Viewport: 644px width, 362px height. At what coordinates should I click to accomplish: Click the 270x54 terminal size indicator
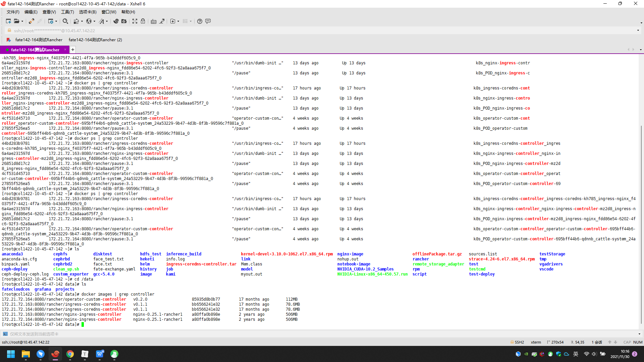click(555, 342)
